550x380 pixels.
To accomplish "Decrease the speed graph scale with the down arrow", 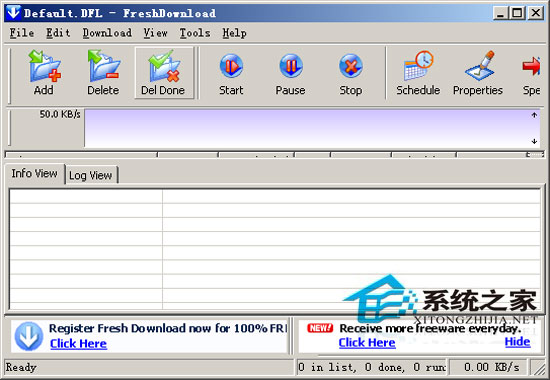I will click(534, 141).
